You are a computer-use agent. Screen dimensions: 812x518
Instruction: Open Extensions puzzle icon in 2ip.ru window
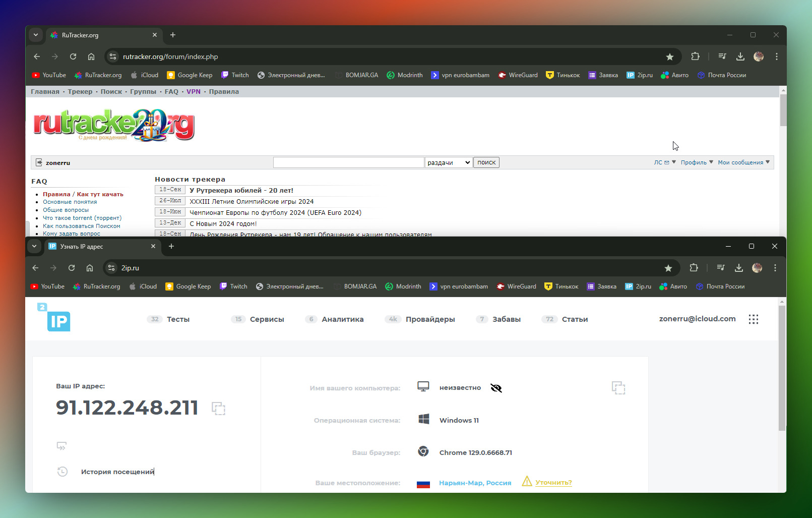(694, 268)
